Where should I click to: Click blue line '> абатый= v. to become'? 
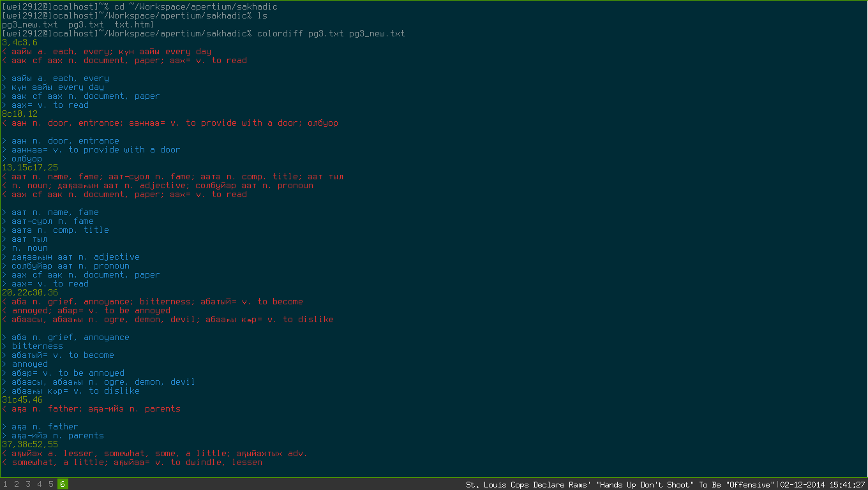[x=58, y=355]
